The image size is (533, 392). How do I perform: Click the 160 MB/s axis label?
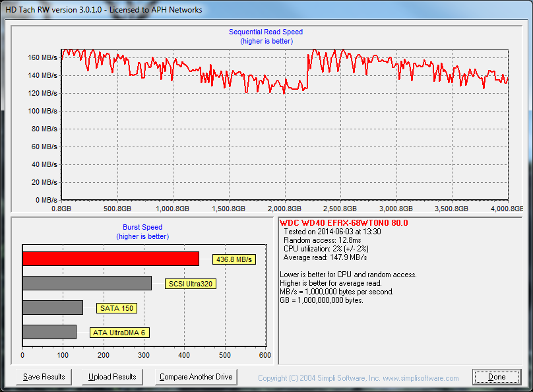click(x=42, y=57)
